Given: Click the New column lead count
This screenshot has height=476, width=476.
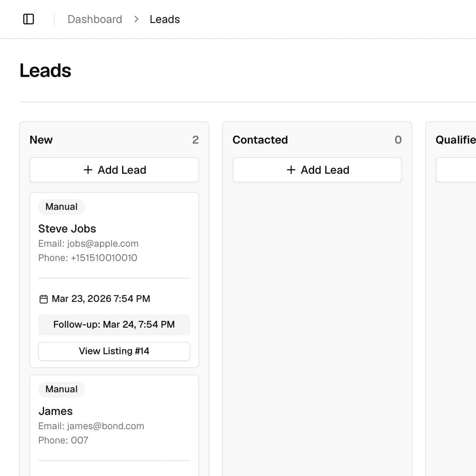Looking at the screenshot, I should [195, 140].
